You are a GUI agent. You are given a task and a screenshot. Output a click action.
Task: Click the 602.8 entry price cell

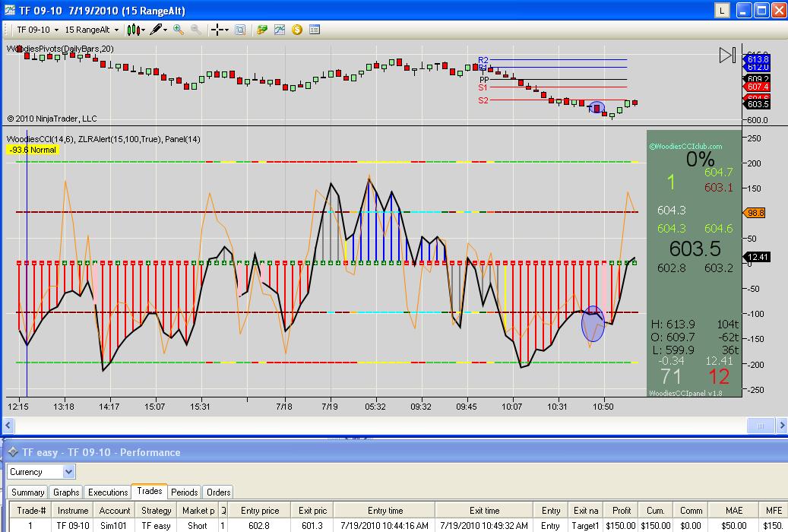coord(259,525)
